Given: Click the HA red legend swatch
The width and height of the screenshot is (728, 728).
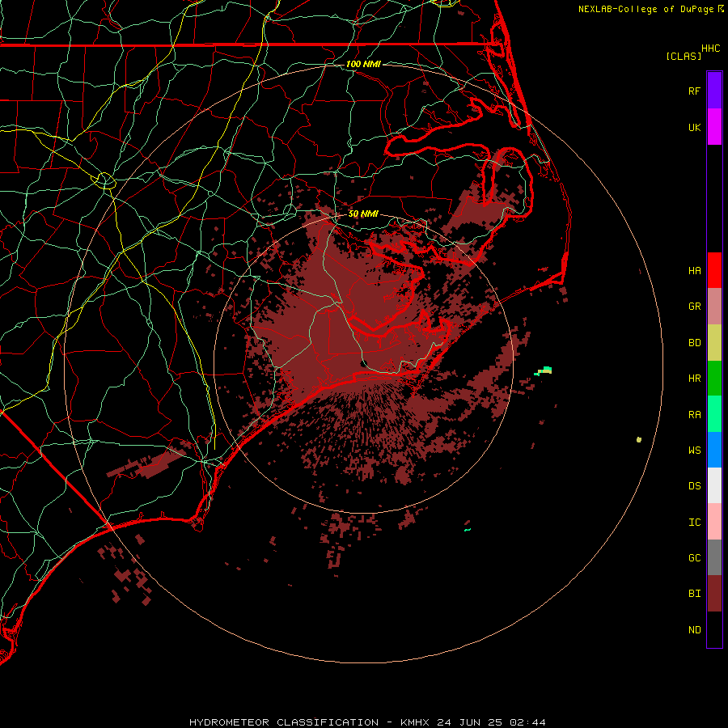Looking at the screenshot, I should 714,270.
